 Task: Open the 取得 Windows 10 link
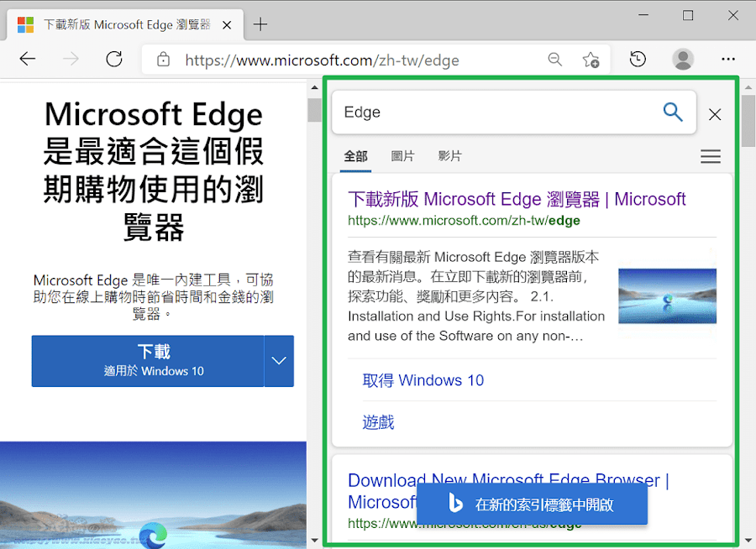click(423, 380)
